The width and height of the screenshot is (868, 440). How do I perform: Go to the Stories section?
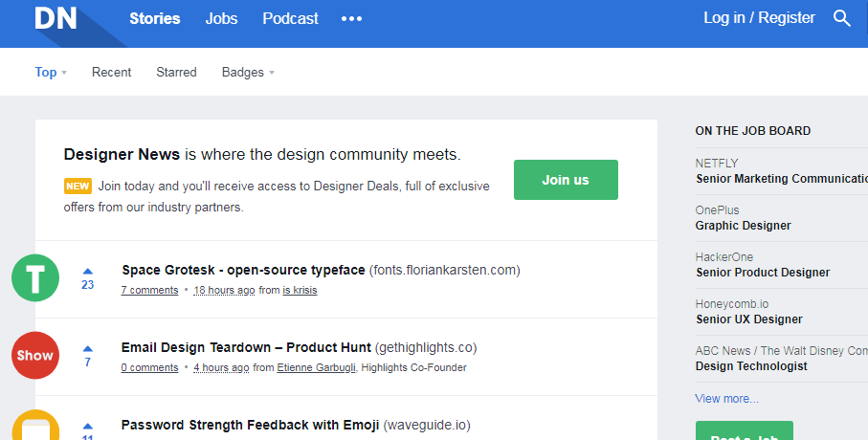155,19
